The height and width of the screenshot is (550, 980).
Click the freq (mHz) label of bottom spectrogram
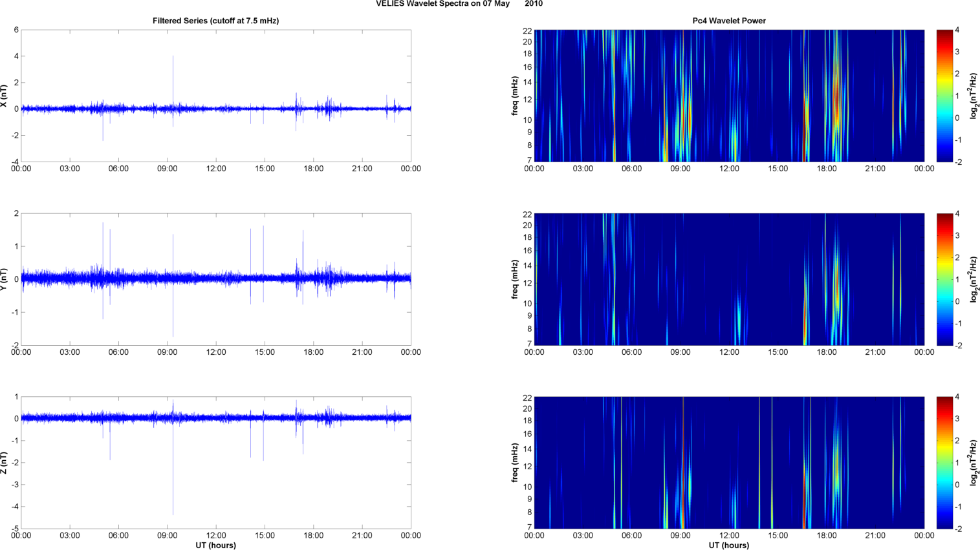click(x=515, y=463)
